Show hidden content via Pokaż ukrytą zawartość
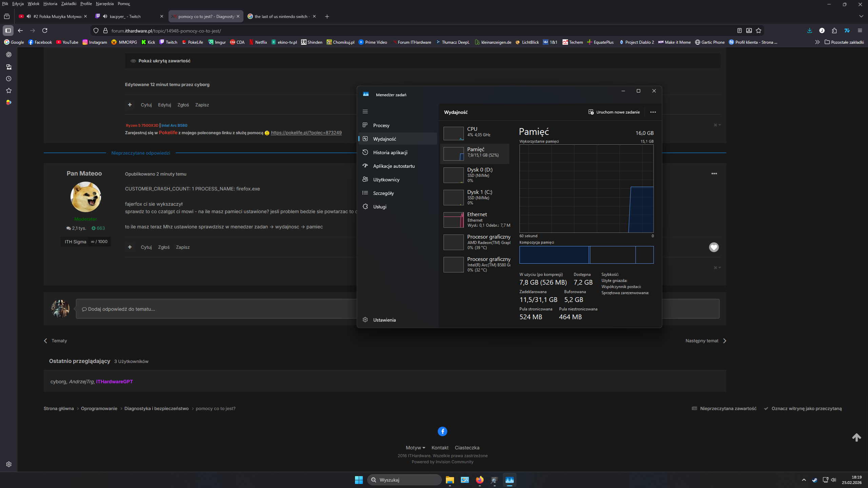The height and width of the screenshot is (488, 868). (x=164, y=61)
